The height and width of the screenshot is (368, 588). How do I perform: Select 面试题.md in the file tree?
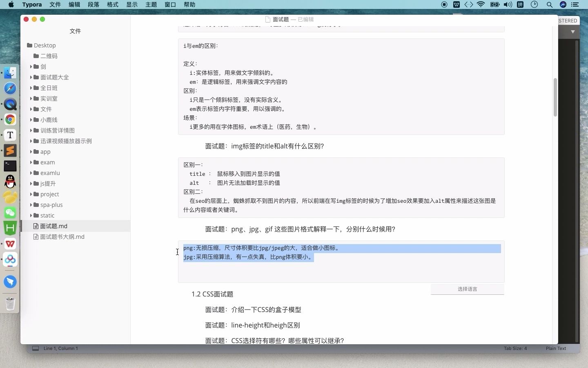tap(76, 226)
